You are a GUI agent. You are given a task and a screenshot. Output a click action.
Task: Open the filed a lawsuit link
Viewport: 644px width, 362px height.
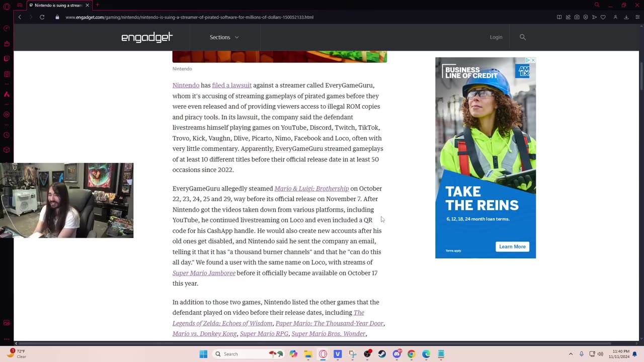[x=231, y=85]
